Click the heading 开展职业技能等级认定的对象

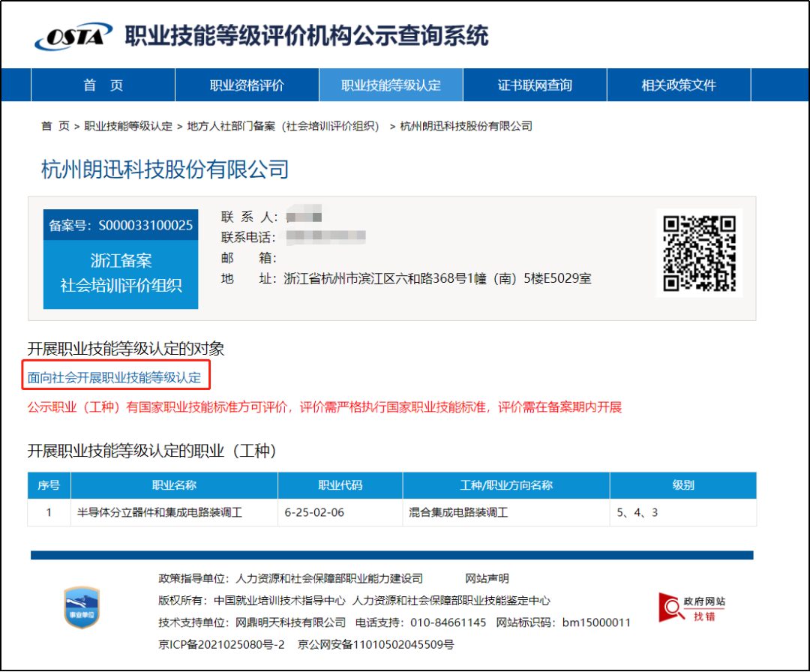126,349
